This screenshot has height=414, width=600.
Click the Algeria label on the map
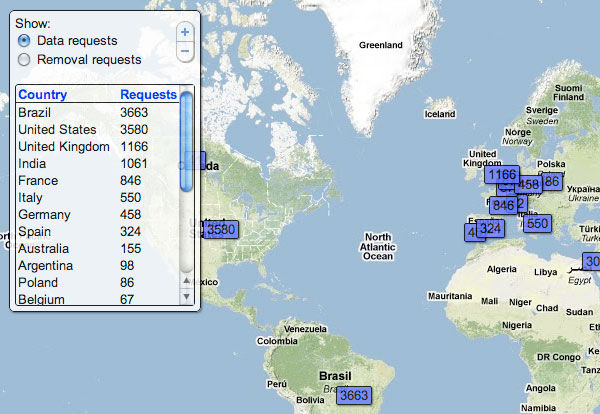502,269
